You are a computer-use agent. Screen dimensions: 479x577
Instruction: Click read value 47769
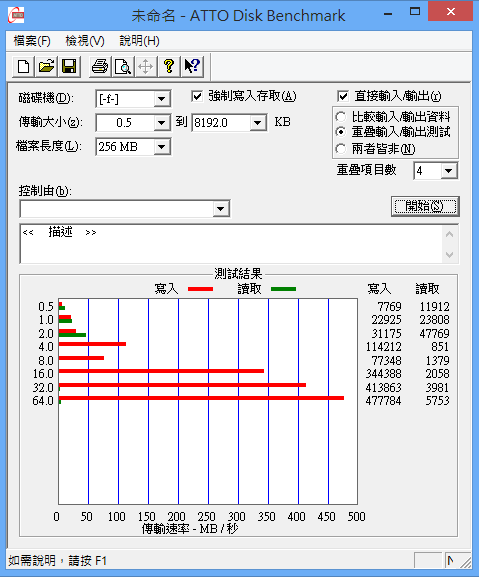click(x=434, y=334)
